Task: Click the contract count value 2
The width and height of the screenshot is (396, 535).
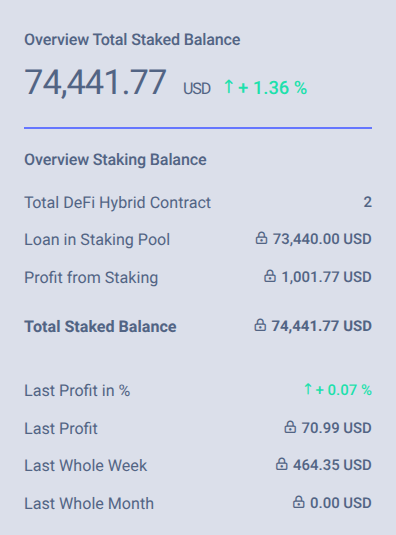Action: click(367, 202)
